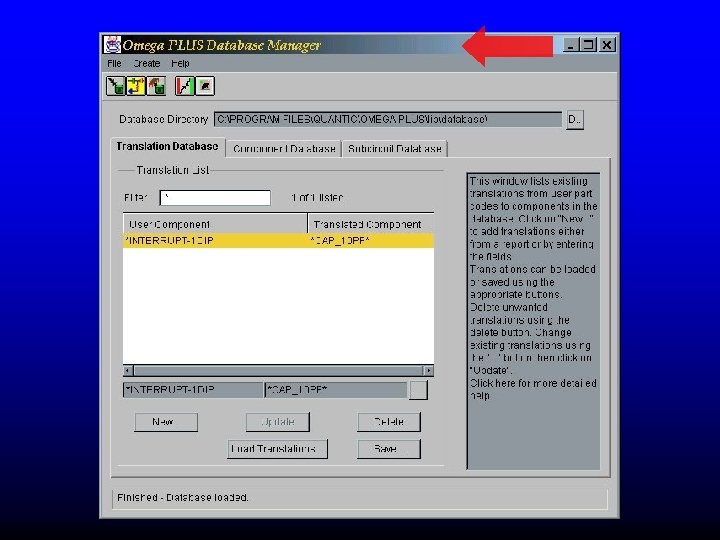The height and width of the screenshot is (540, 720).
Task: Click the brown hand and green bucket toolbar icon
Action: (156, 86)
